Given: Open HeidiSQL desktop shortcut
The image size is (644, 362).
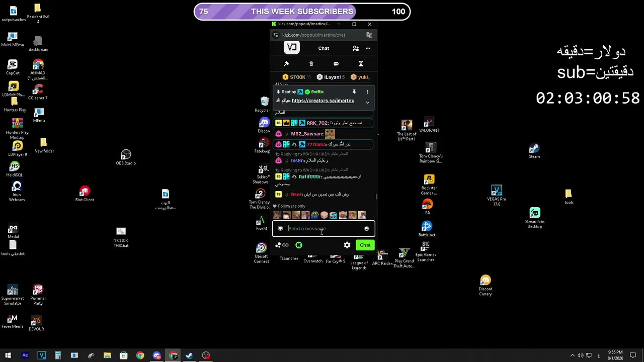Looking at the screenshot, I should (x=14, y=169).
